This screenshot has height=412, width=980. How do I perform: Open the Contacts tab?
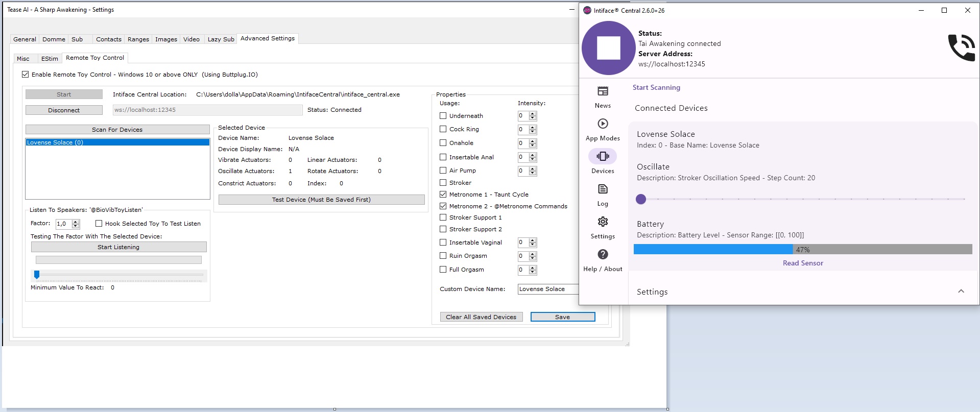tap(109, 39)
